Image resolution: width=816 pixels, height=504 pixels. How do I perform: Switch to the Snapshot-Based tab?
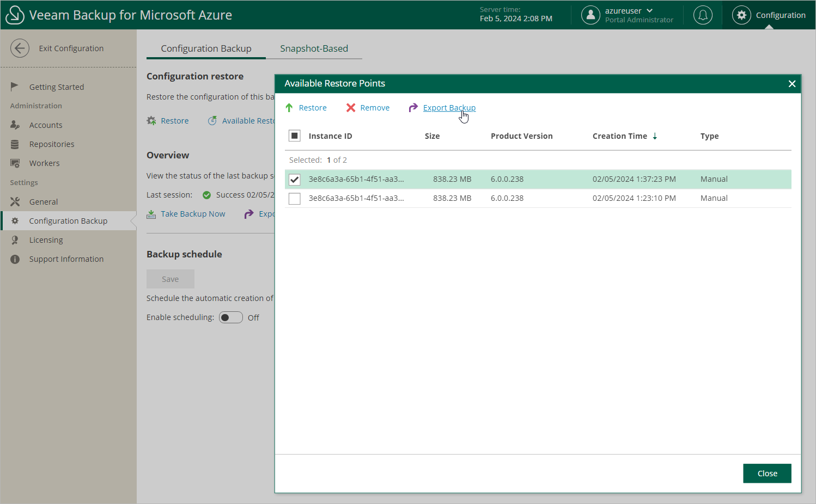[314, 48]
